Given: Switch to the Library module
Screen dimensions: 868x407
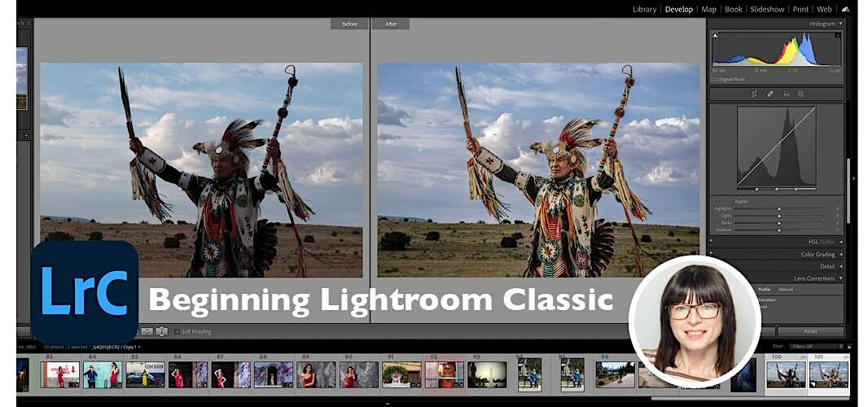Looking at the screenshot, I should coord(644,9).
